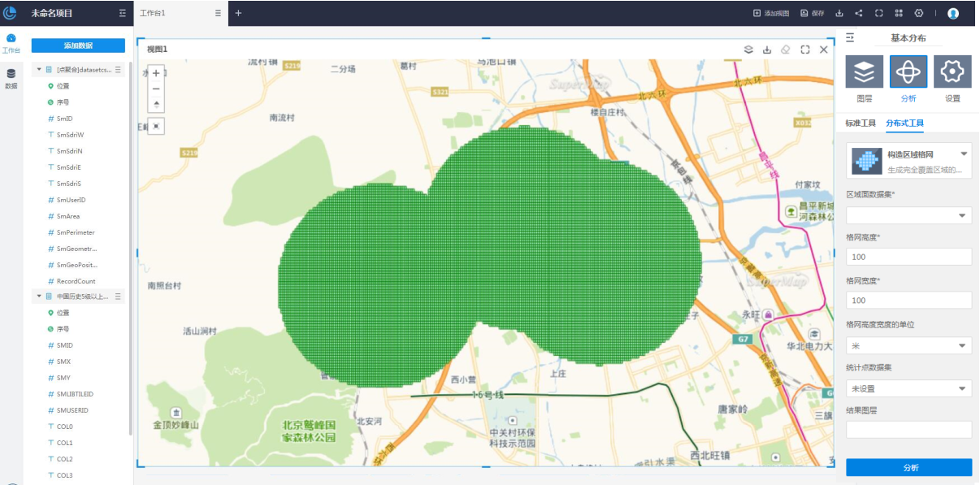Click the 格网高度 input field

[x=908, y=257]
